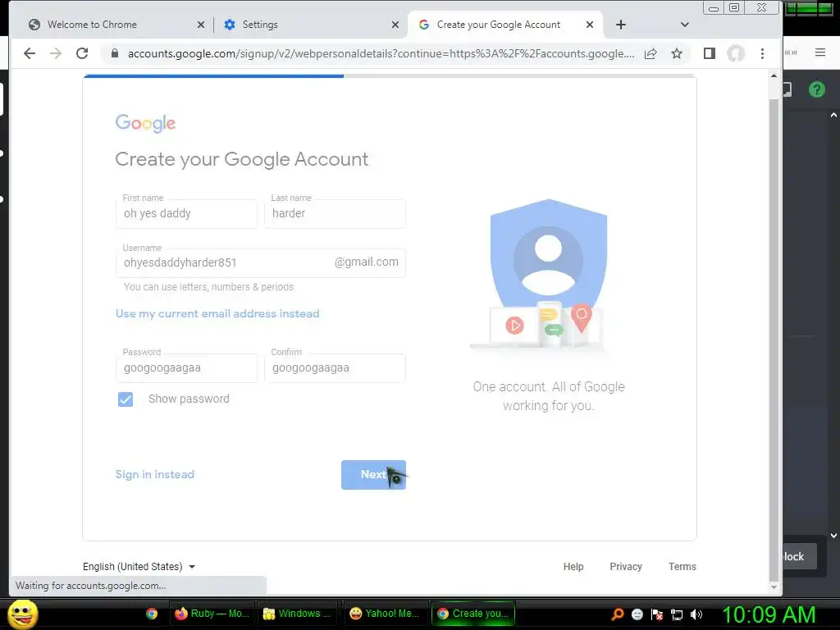
Task: Click the Username field
Action: coord(260,262)
